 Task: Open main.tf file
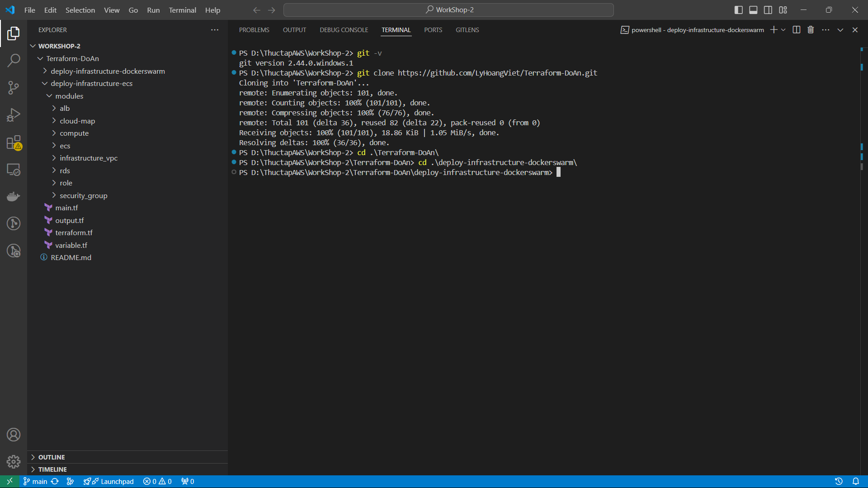coord(66,208)
